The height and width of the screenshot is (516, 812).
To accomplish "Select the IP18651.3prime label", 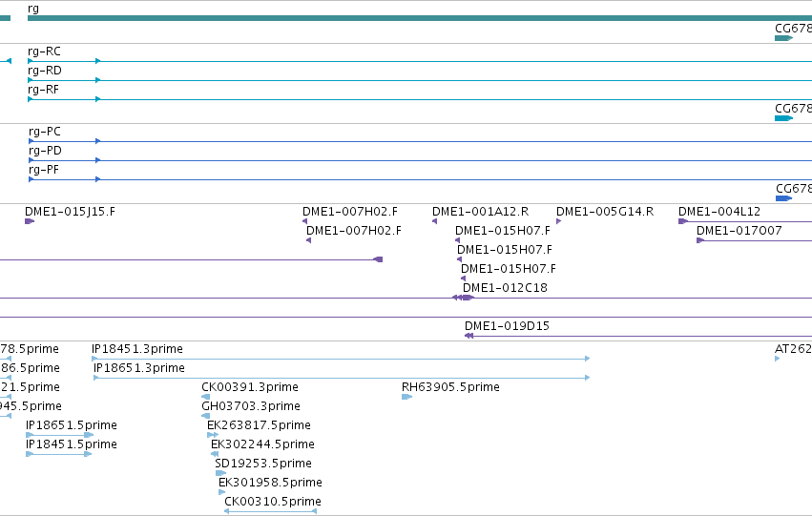I will tap(139, 368).
